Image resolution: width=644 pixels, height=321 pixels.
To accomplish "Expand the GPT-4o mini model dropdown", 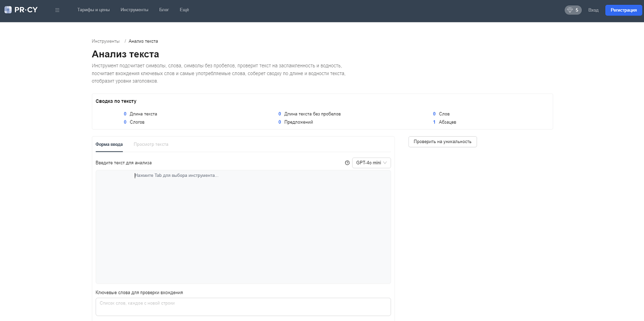I will 371,163.
